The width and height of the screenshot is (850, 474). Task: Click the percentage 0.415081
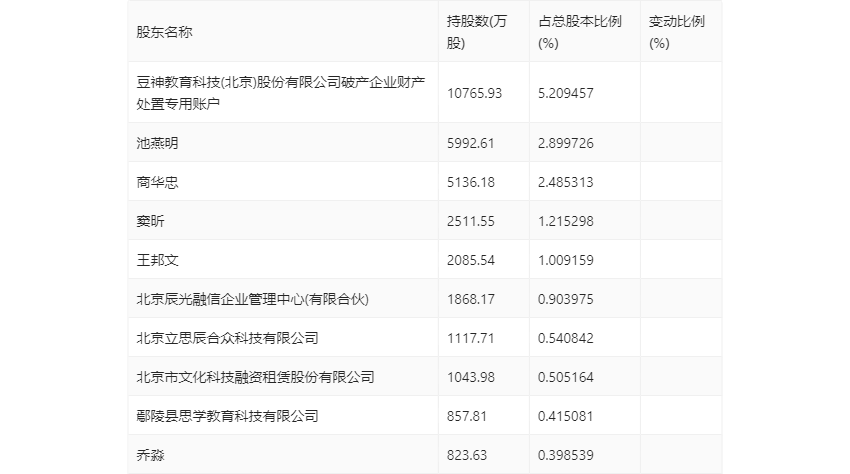point(565,417)
